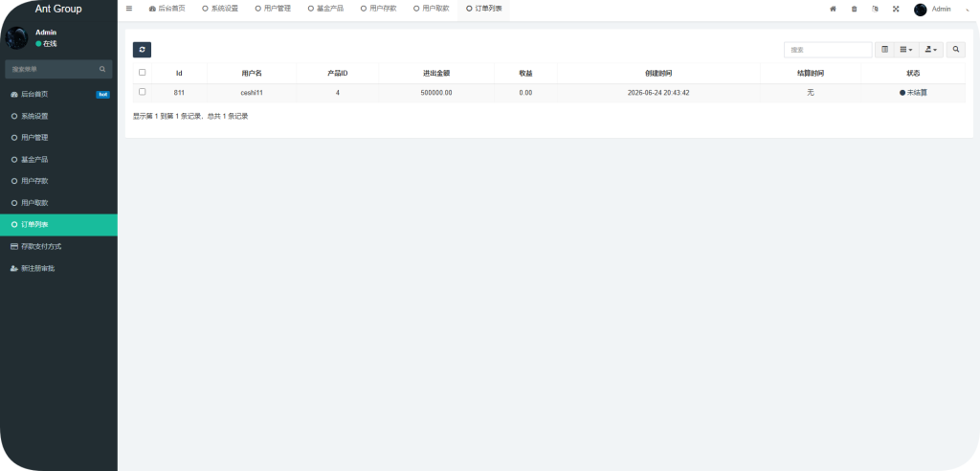980x471 pixels.
Task: Click the Admin avatar in the sidebar
Action: tap(17, 37)
